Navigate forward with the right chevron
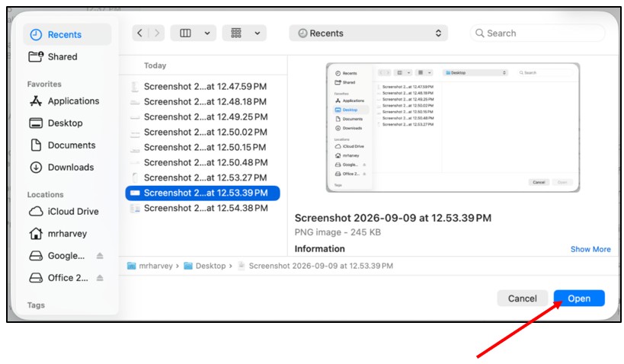 point(157,33)
